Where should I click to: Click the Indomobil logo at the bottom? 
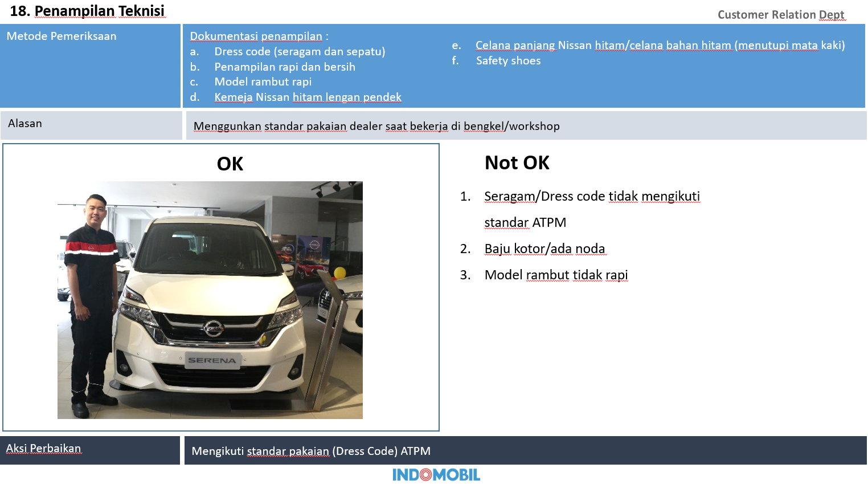pyautogui.click(x=436, y=474)
